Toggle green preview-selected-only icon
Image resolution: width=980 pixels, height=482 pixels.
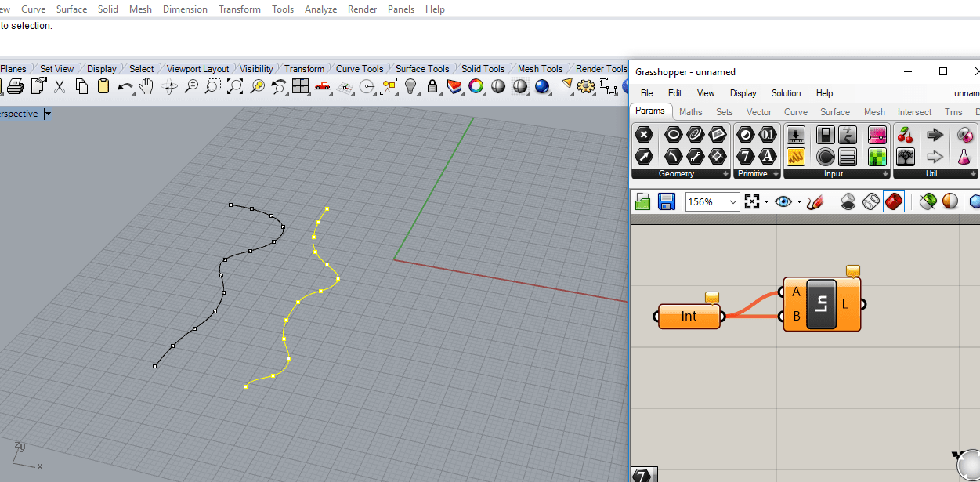pos(928,201)
